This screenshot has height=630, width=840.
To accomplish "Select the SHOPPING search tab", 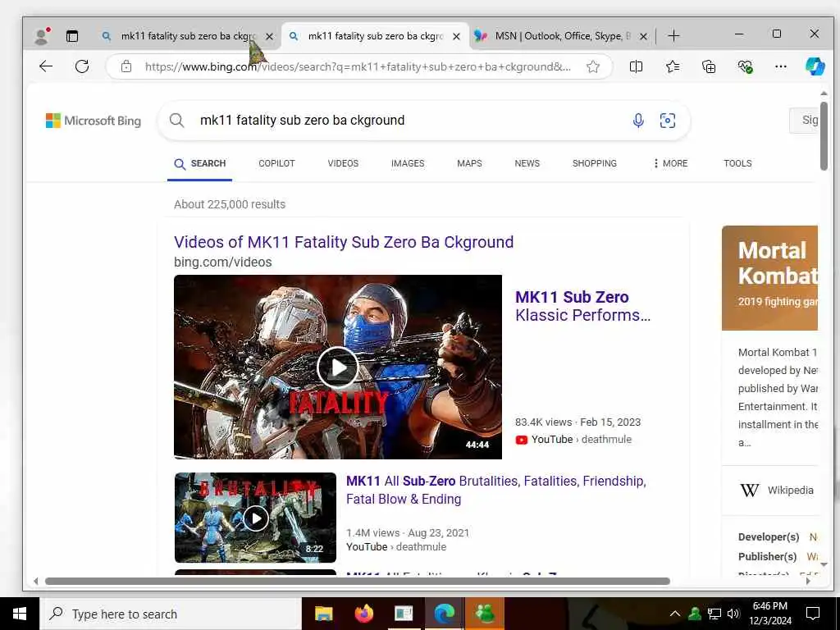I will [594, 163].
